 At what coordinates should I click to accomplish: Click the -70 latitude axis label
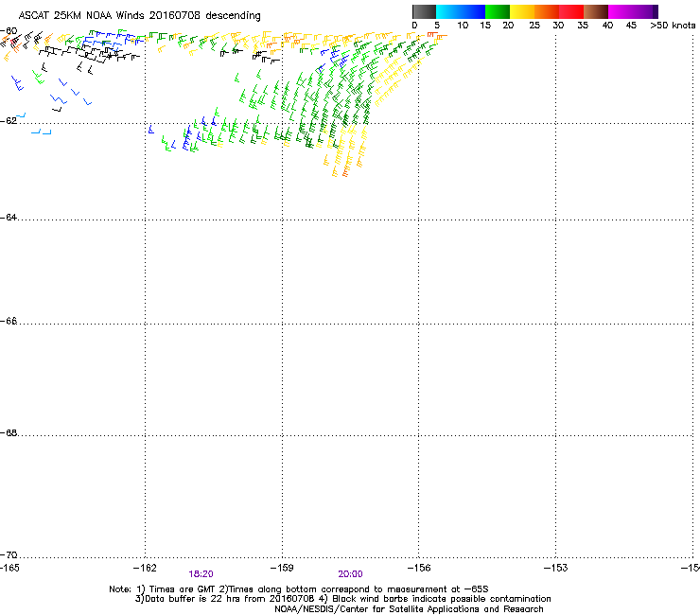[x=9, y=554]
